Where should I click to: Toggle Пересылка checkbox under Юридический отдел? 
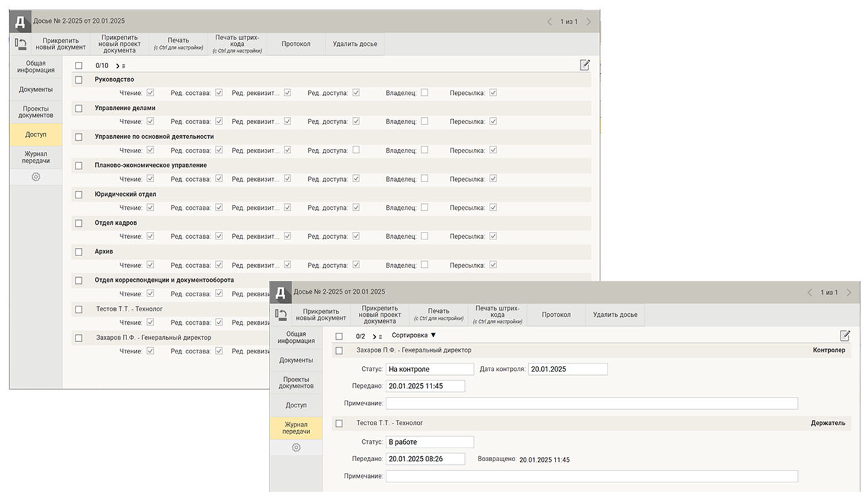pos(493,207)
